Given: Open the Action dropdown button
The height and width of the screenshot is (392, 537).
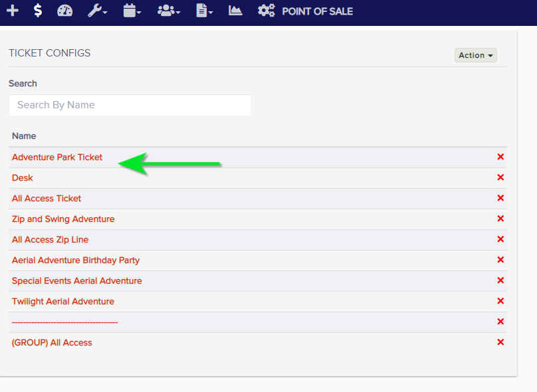Looking at the screenshot, I should pos(475,55).
